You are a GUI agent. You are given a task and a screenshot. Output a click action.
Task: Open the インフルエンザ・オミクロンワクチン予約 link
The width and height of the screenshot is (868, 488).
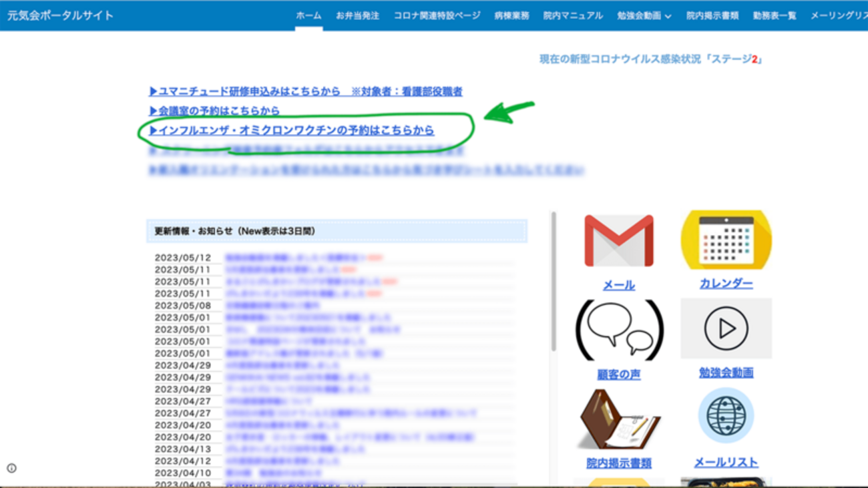(291, 130)
